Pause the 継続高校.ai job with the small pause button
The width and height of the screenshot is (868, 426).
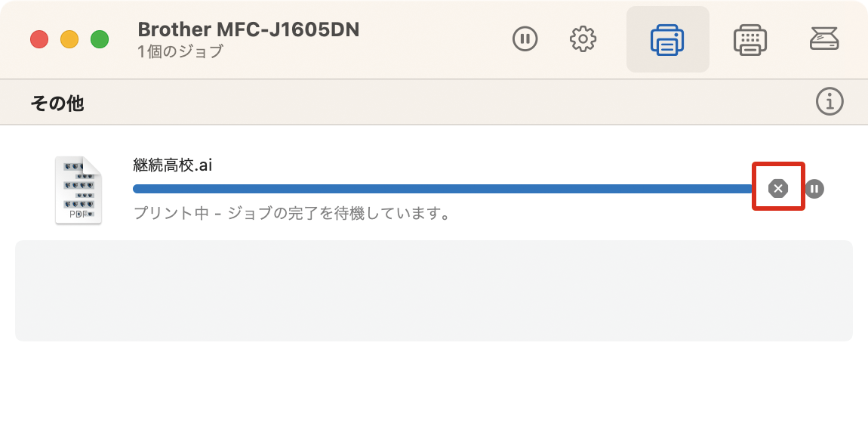click(814, 188)
